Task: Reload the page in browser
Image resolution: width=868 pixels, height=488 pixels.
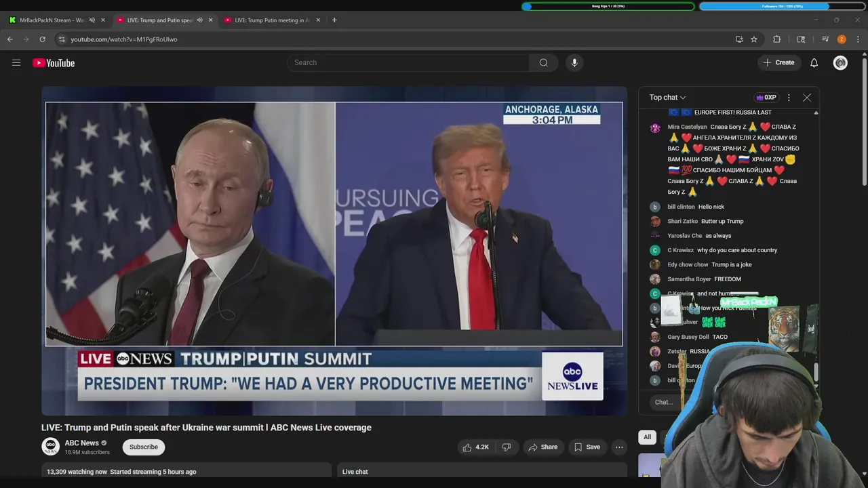Action: pyautogui.click(x=42, y=39)
